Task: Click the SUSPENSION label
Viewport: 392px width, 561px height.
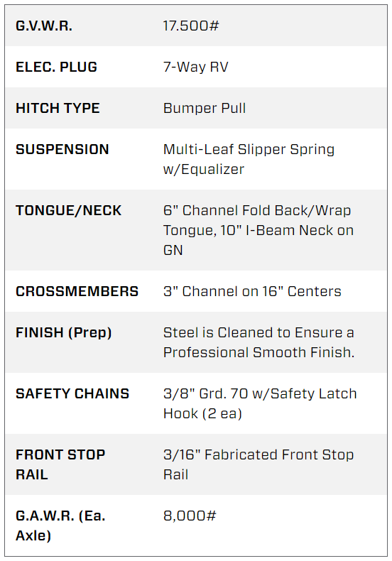Action: click(62, 149)
